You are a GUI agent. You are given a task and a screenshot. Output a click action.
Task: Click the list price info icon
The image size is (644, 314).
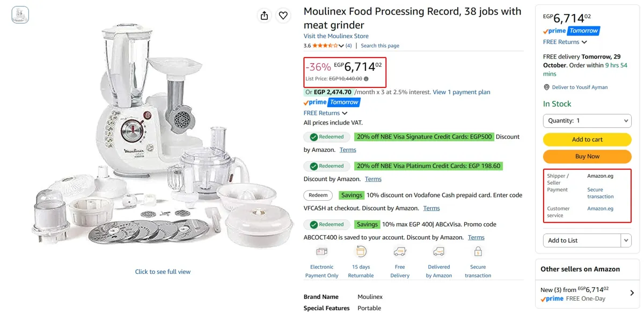tap(366, 79)
